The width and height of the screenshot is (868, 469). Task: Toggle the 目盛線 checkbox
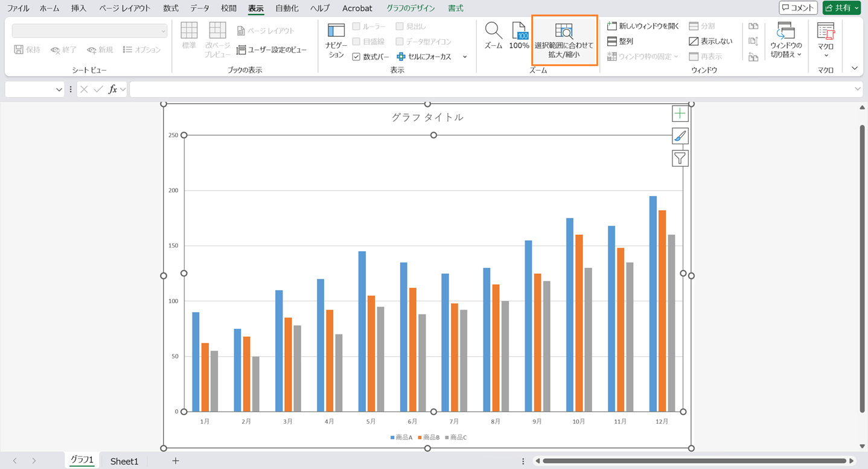[x=356, y=42]
